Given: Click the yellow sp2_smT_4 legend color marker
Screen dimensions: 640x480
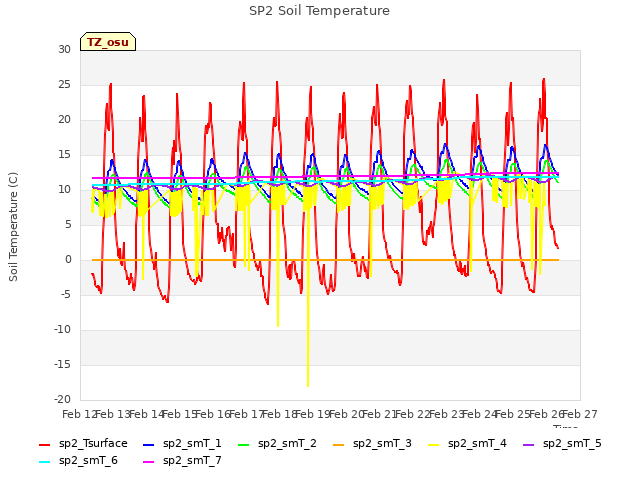Looking at the screenshot, I should point(433,444).
